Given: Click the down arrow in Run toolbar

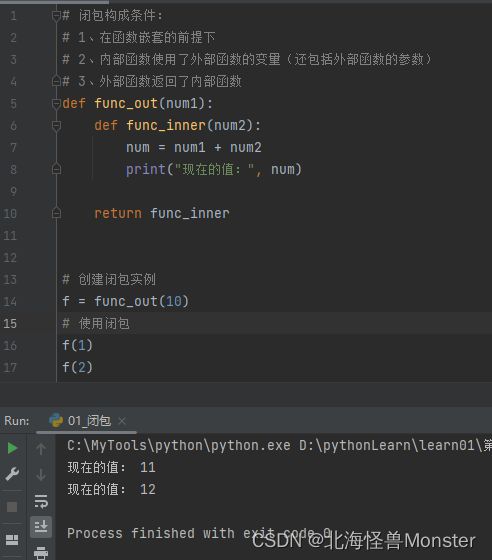Looking at the screenshot, I should pyautogui.click(x=41, y=475).
